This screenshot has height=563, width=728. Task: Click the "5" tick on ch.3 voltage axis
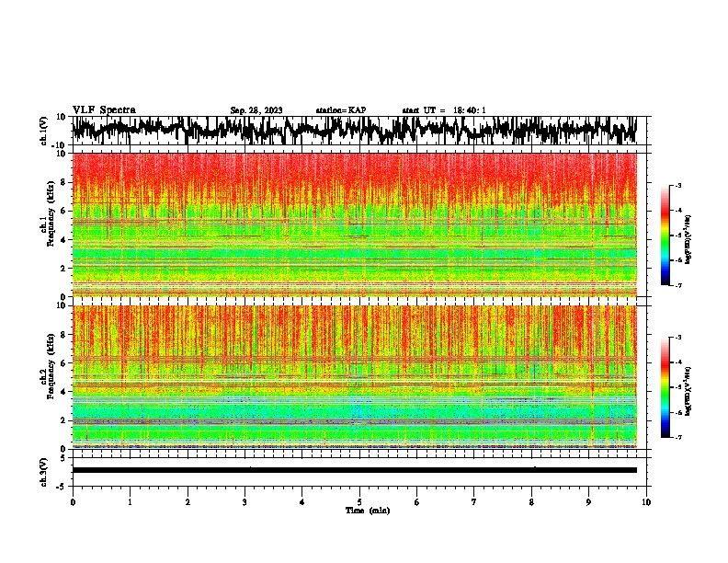pos(64,458)
